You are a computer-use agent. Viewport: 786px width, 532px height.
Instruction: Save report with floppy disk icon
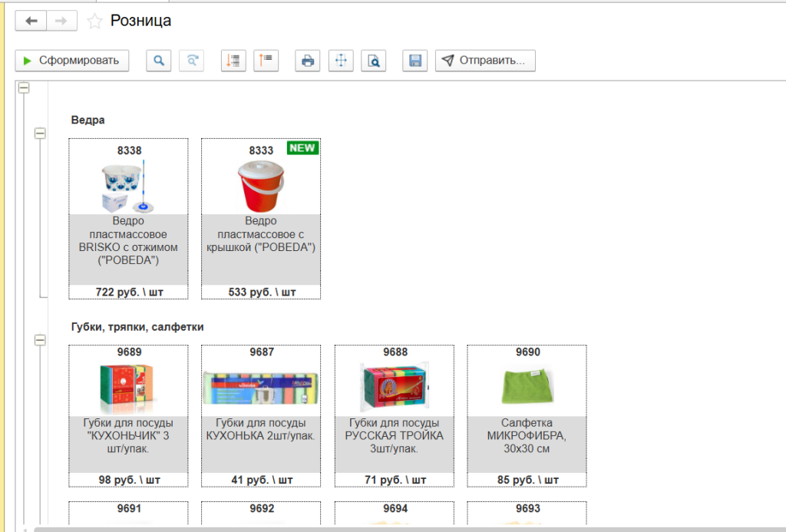click(414, 61)
